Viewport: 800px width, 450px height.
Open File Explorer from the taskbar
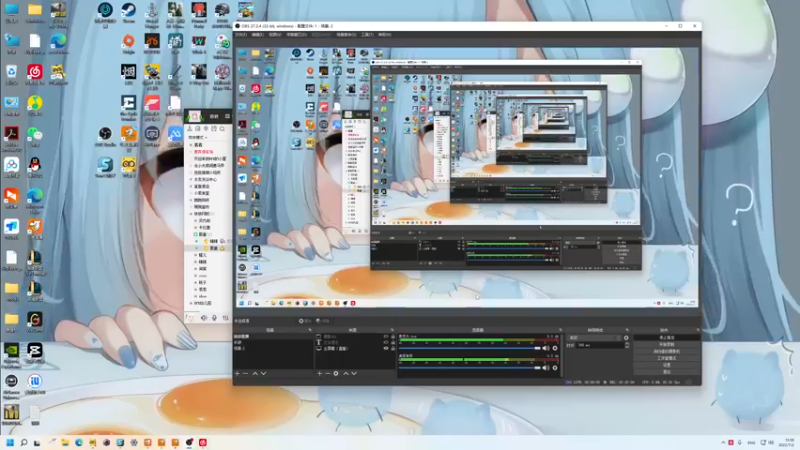pos(65,442)
